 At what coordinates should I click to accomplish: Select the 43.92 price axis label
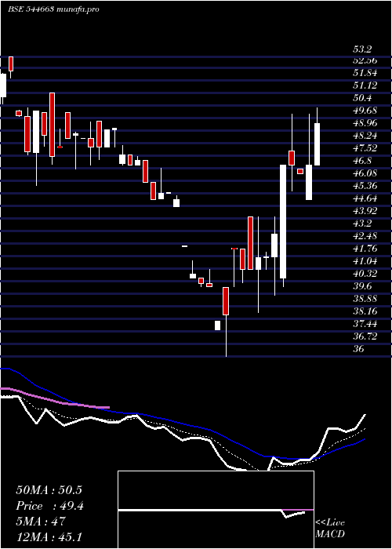coord(365,211)
